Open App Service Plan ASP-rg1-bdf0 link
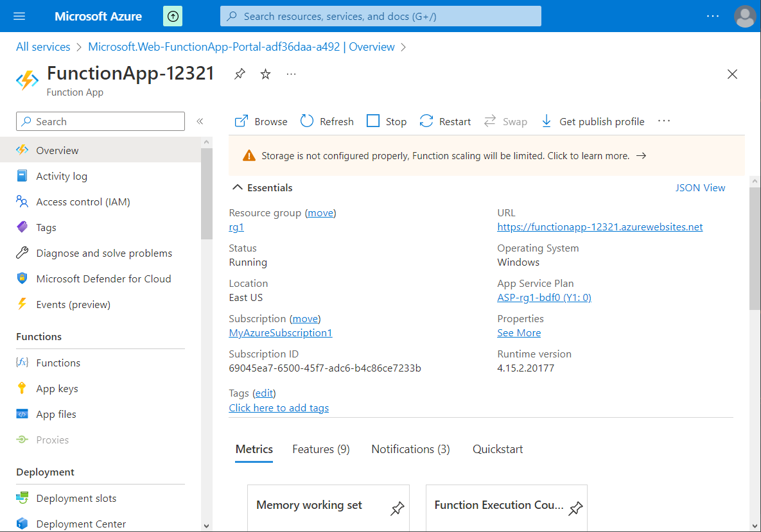Screen dimensions: 761x532 pos(544,297)
